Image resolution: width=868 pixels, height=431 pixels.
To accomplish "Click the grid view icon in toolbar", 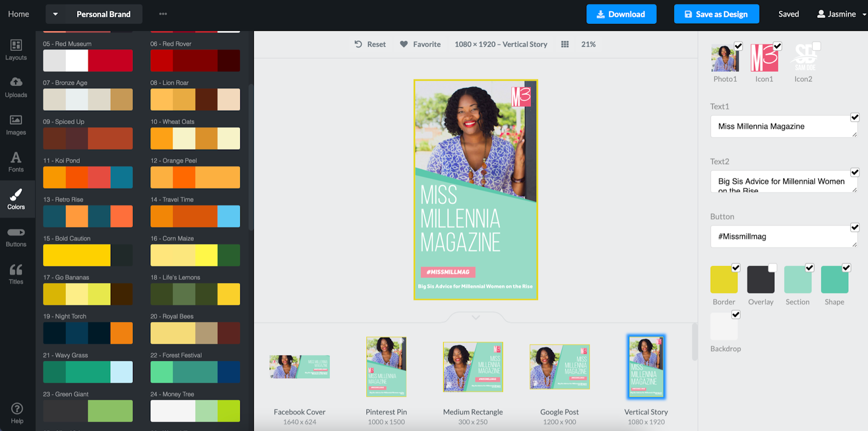I will (565, 44).
